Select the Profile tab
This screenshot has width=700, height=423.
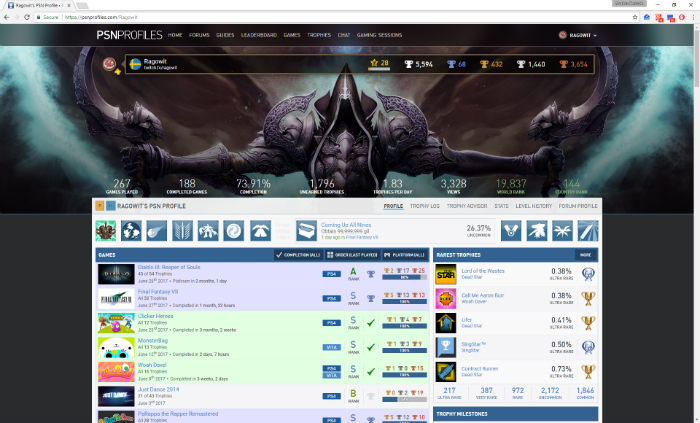(393, 206)
